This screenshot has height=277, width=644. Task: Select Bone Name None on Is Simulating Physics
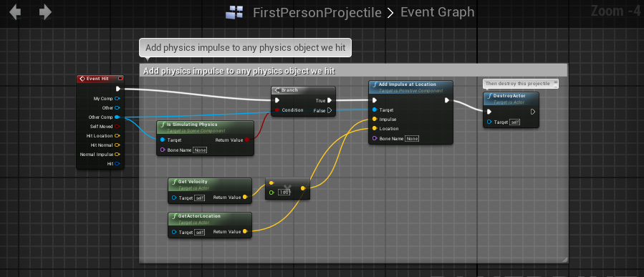click(200, 150)
